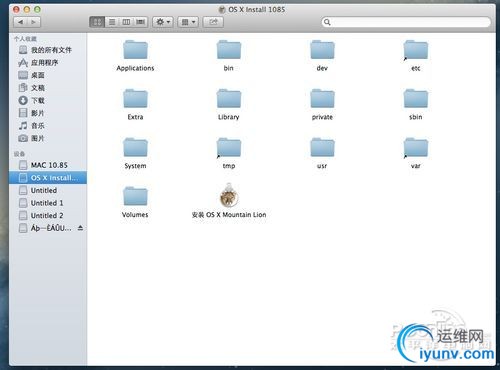Open the var folder alias
The width and height of the screenshot is (500, 370).
[x=415, y=148]
